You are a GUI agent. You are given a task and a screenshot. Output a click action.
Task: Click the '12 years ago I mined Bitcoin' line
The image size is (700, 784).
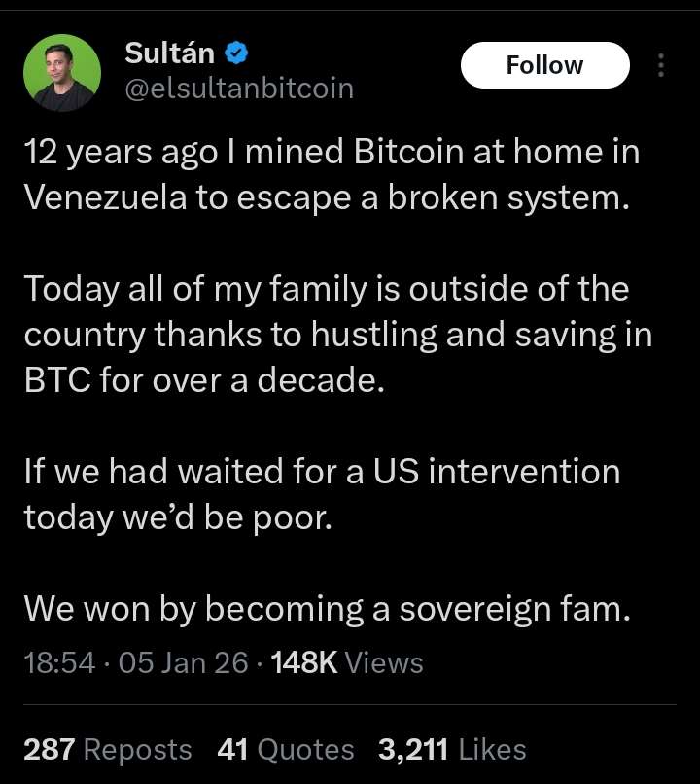332,153
